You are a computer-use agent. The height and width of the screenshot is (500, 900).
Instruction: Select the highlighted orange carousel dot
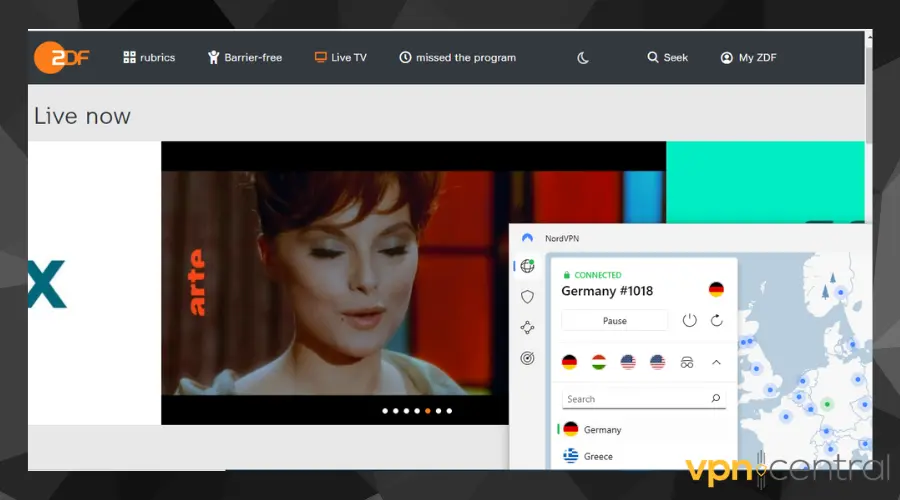(x=428, y=410)
